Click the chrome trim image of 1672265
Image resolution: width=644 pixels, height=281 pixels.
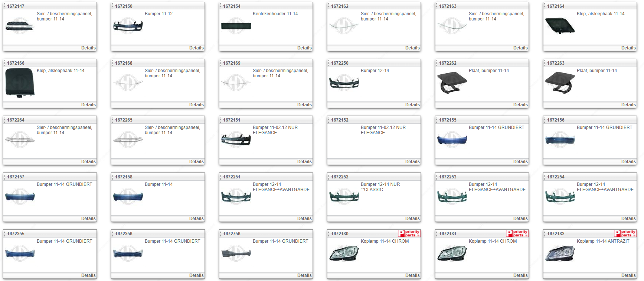tap(128, 140)
